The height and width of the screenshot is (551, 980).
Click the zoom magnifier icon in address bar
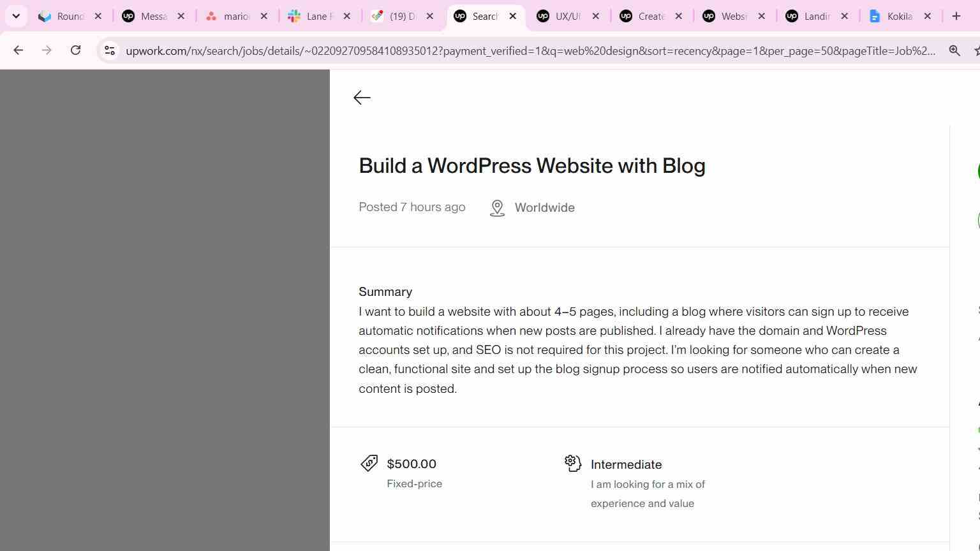(954, 50)
